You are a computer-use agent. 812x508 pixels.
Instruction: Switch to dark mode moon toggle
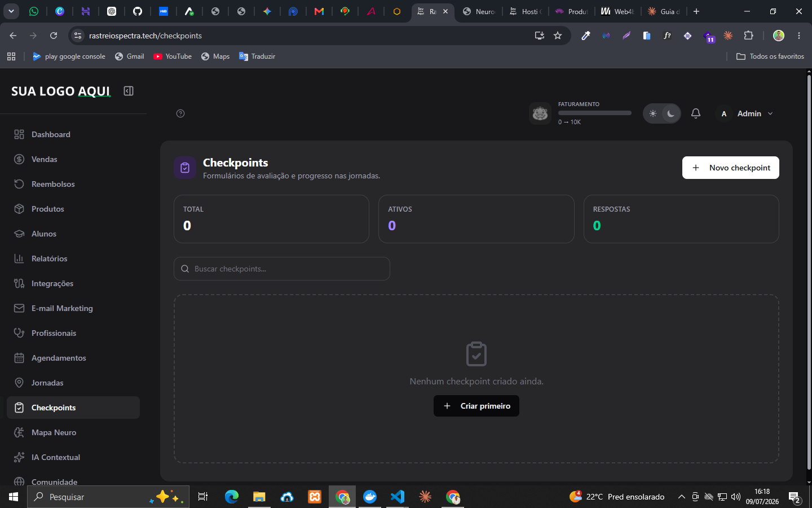[x=670, y=113]
